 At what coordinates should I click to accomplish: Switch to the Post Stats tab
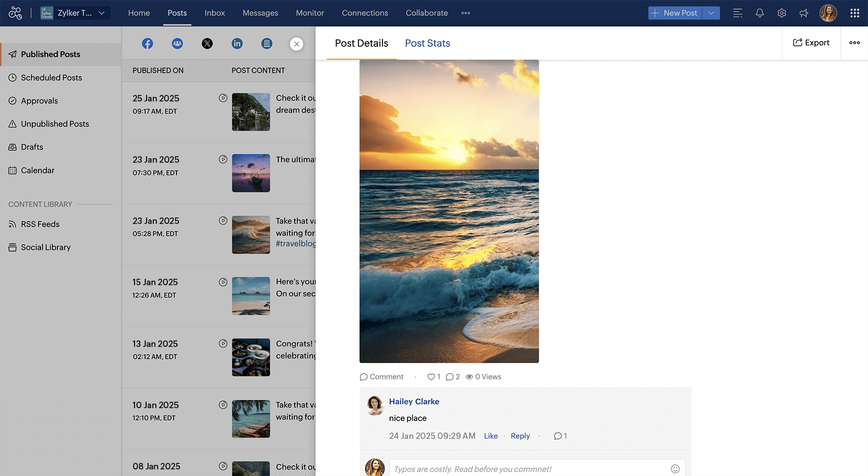click(x=427, y=43)
